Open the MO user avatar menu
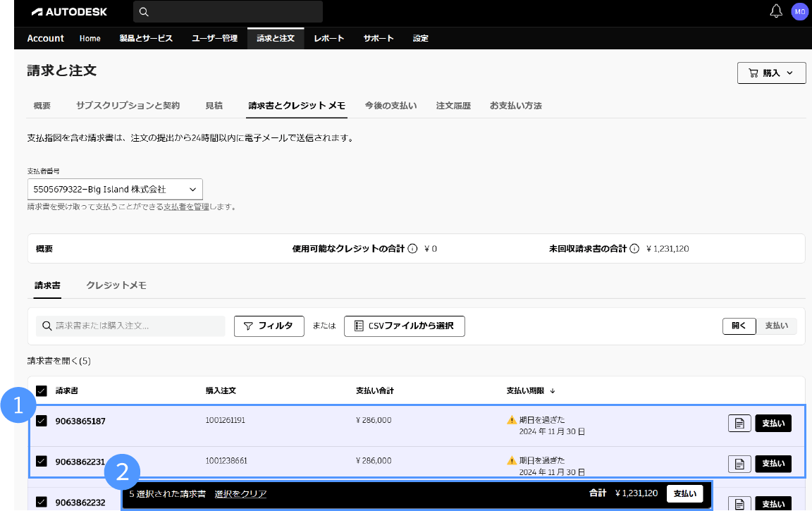 coord(799,11)
